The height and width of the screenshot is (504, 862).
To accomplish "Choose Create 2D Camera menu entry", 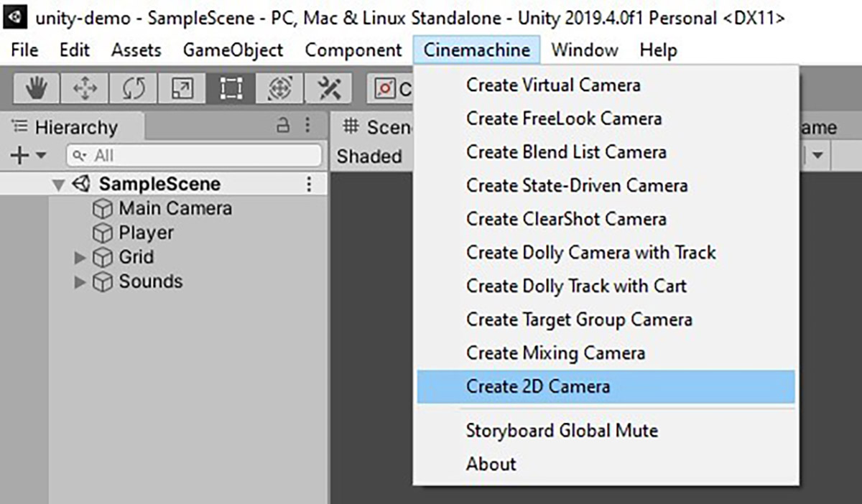I will pos(537,386).
